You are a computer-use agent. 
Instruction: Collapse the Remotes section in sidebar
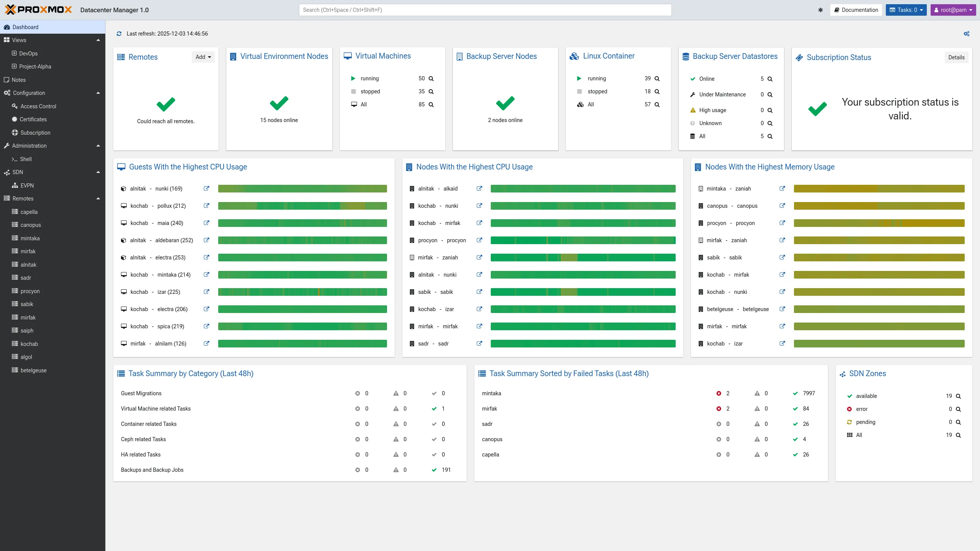(98, 198)
